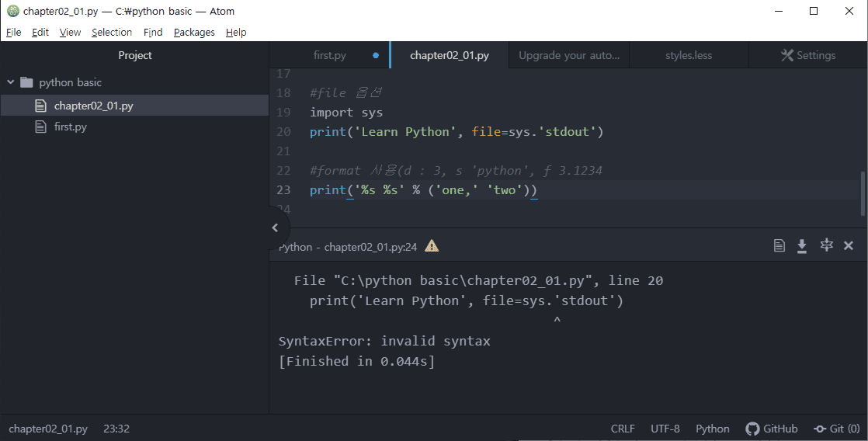Click the save output download icon
The width and height of the screenshot is (868, 441).
801,246
